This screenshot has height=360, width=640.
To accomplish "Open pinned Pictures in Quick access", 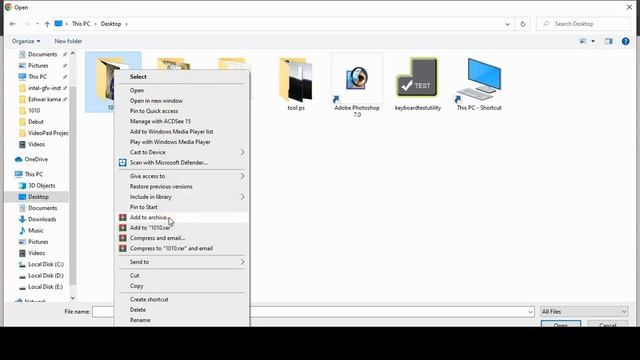I will (38, 66).
